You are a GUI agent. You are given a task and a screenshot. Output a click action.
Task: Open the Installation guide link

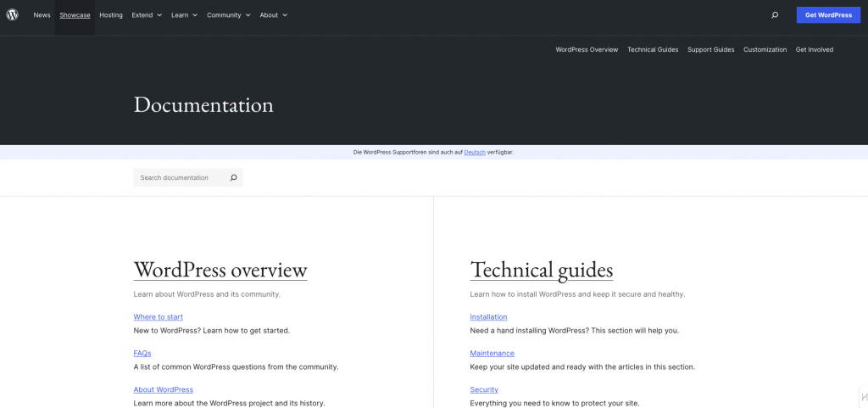coord(488,317)
